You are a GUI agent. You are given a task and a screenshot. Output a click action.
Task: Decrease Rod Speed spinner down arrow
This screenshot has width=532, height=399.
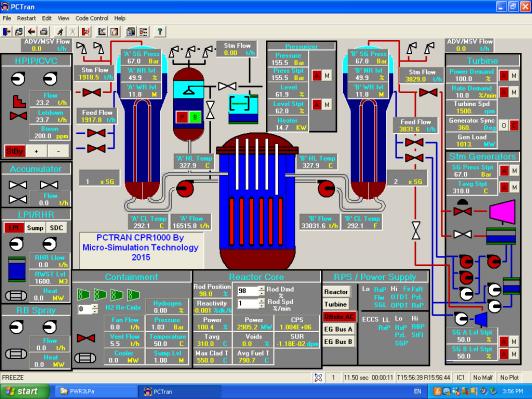tap(261, 305)
